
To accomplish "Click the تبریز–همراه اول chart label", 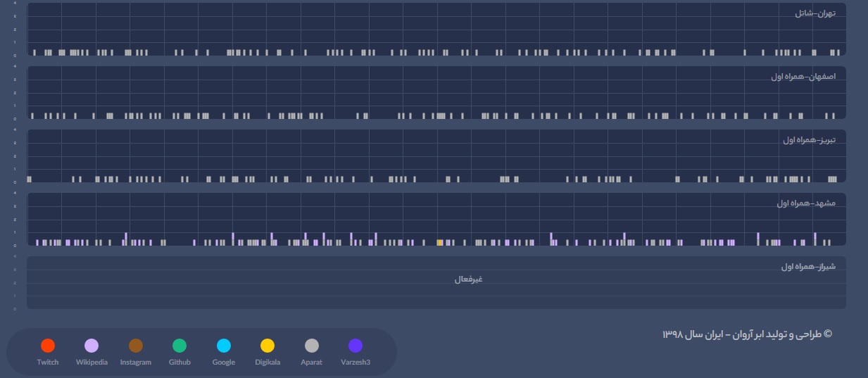I will click(809, 140).
